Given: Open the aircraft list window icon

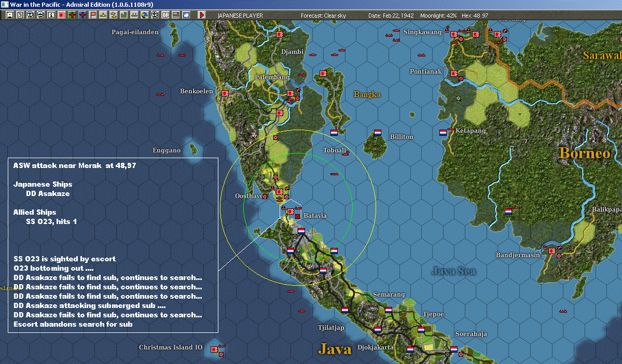Looking at the screenshot, I should (31, 15).
